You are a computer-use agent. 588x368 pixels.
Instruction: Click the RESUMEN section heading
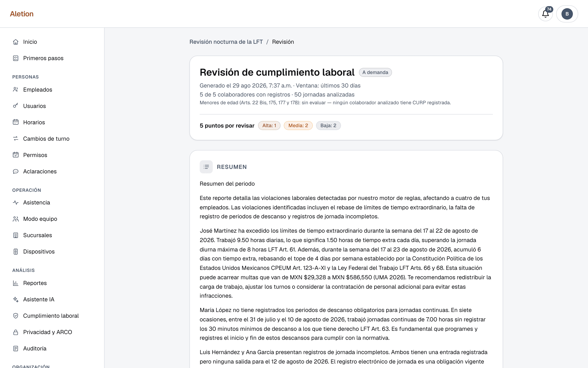point(232,167)
